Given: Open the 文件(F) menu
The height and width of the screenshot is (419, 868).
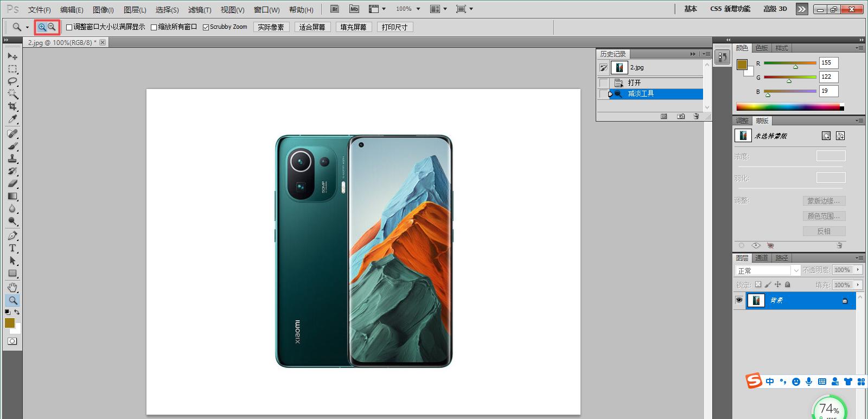Looking at the screenshot, I should coord(40,10).
